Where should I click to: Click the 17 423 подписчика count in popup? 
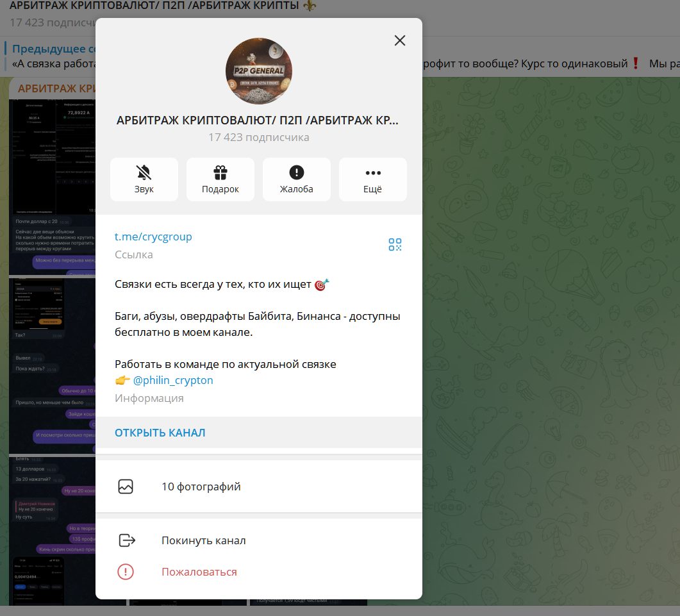click(258, 137)
